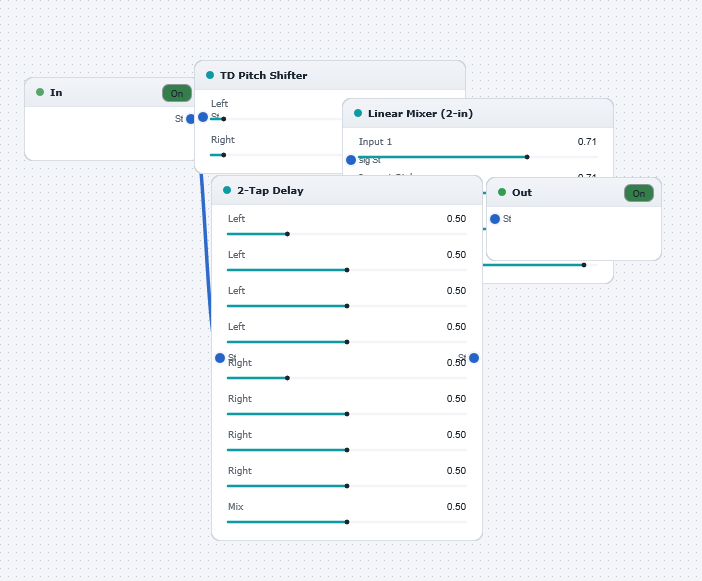Select the In node title
702x581 pixels.
tap(56, 92)
